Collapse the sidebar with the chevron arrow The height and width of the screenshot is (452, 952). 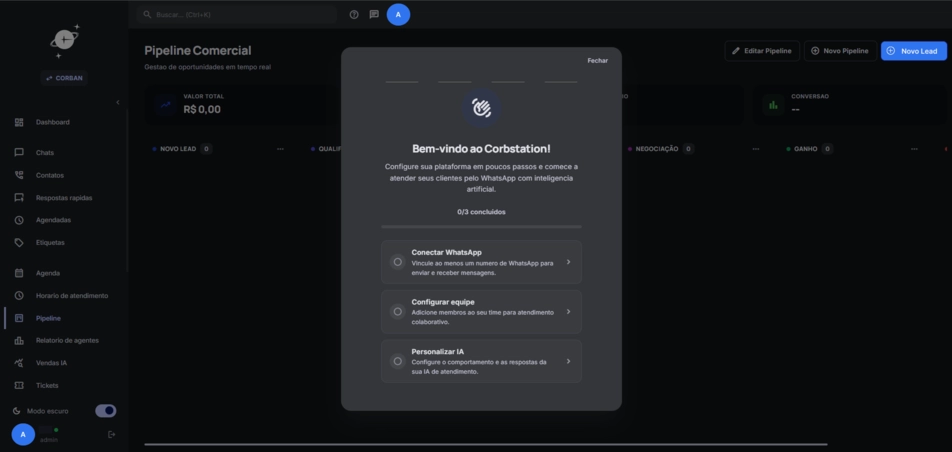[118, 103]
